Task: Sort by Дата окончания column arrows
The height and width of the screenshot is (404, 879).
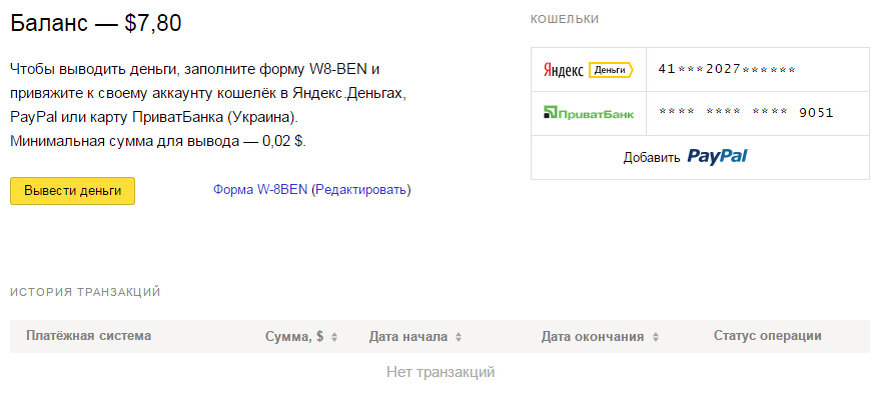Action: (655, 337)
